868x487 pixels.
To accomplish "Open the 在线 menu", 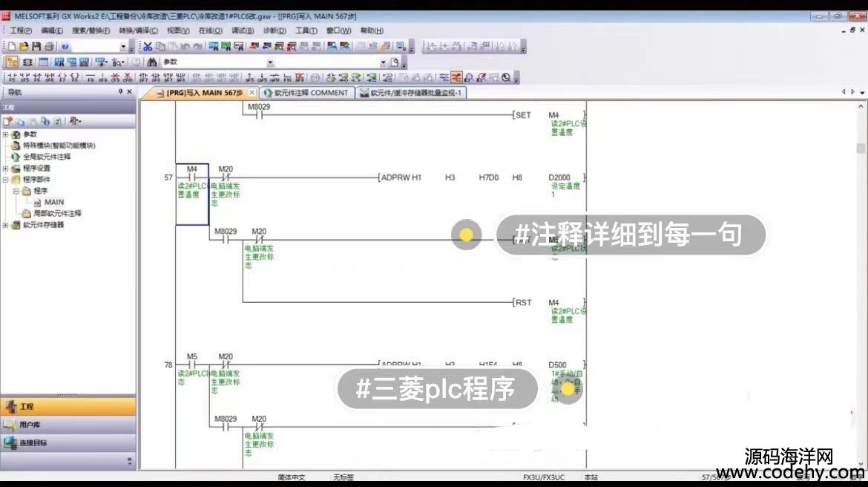I will click(211, 31).
